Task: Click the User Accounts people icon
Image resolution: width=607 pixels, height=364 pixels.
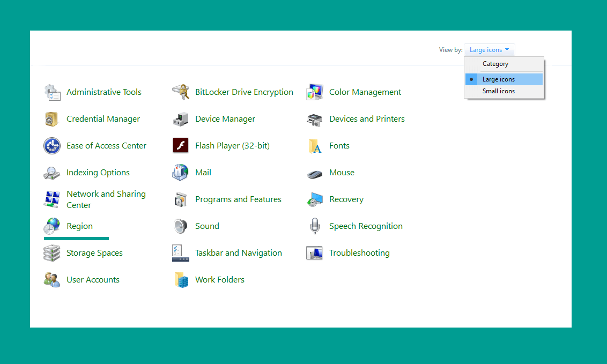Action: pyautogui.click(x=52, y=280)
